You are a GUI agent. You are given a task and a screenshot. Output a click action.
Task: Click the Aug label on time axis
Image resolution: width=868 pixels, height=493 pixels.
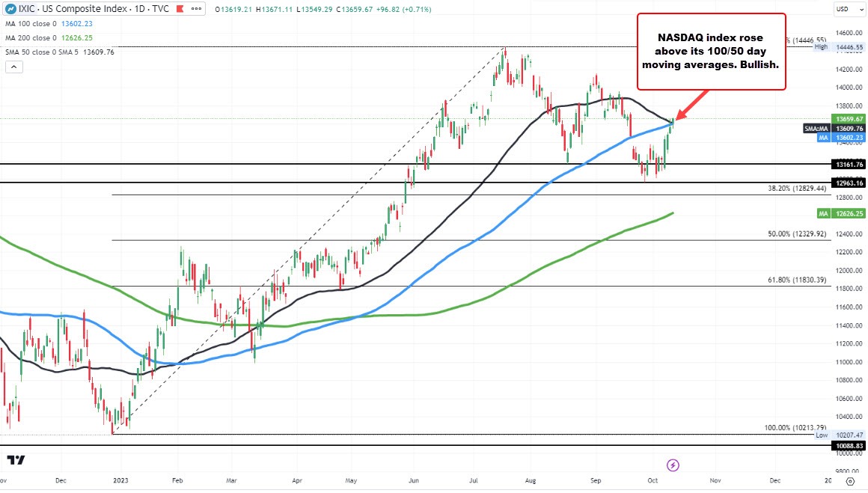pyautogui.click(x=531, y=480)
